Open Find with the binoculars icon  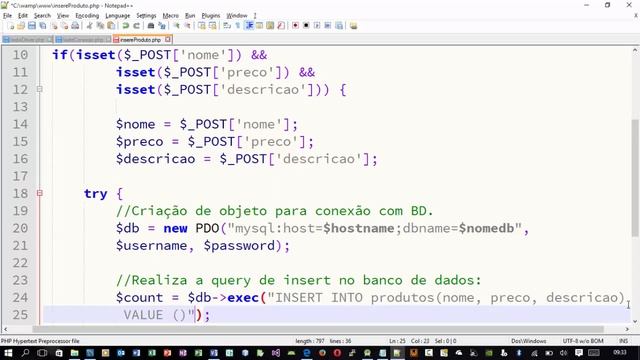[x=151, y=26]
